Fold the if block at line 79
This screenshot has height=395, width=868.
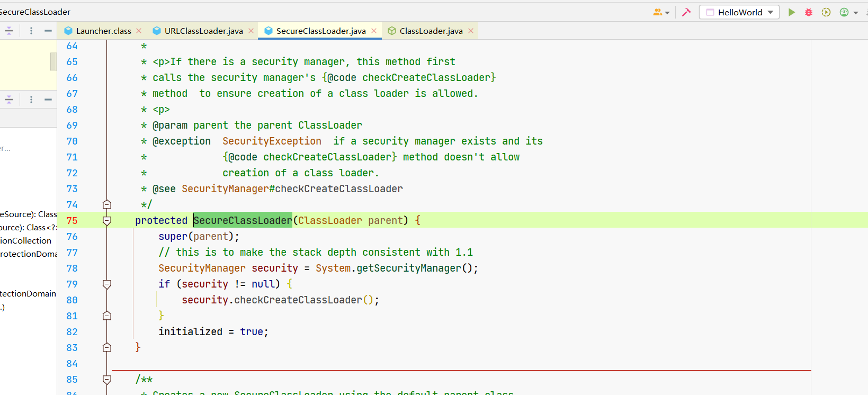pyautogui.click(x=107, y=284)
